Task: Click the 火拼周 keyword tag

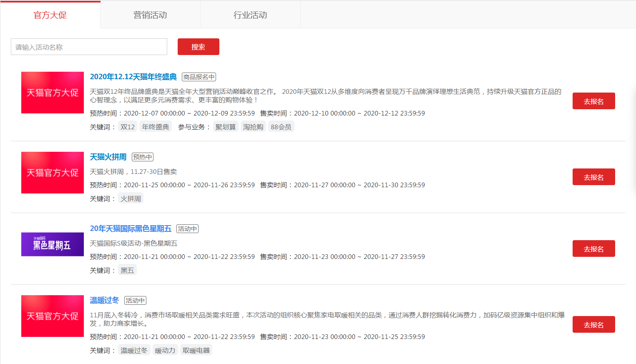Action: [x=131, y=198]
